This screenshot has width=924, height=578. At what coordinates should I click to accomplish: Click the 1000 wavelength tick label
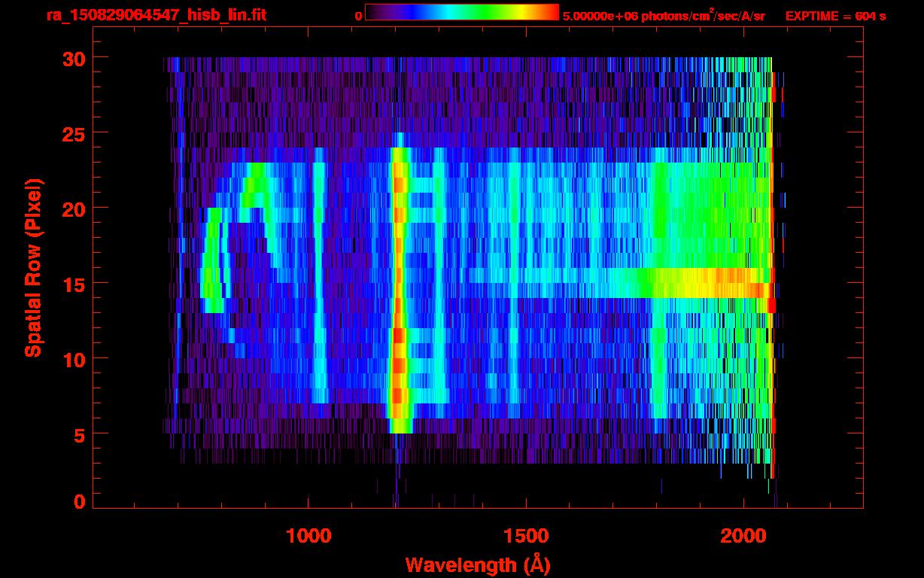[x=309, y=536]
